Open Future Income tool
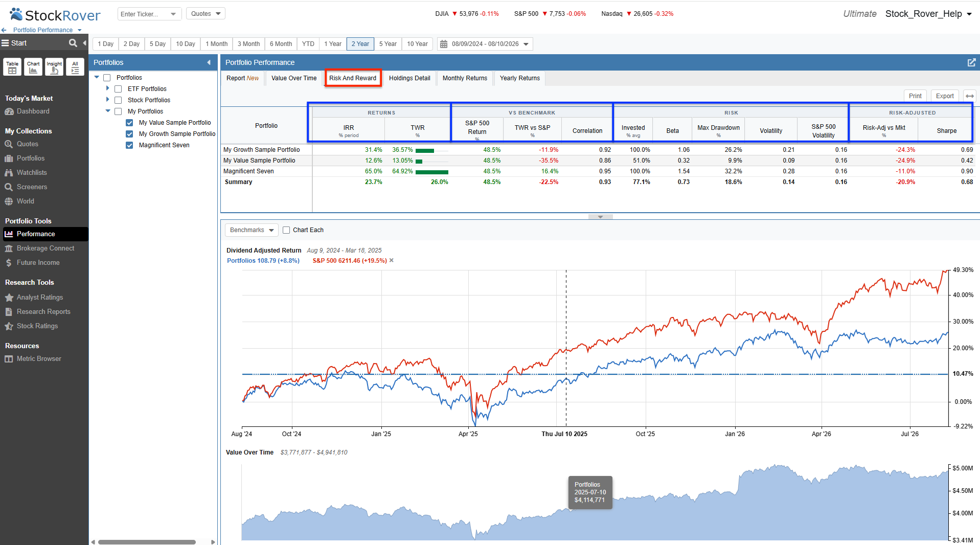 coord(38,263)
